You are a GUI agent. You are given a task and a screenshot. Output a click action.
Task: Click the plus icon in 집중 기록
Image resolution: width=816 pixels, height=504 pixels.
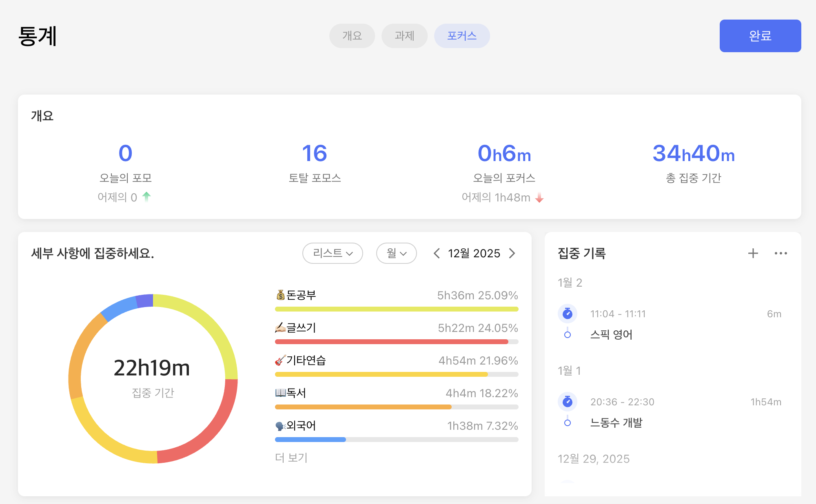tap(753, 253)
